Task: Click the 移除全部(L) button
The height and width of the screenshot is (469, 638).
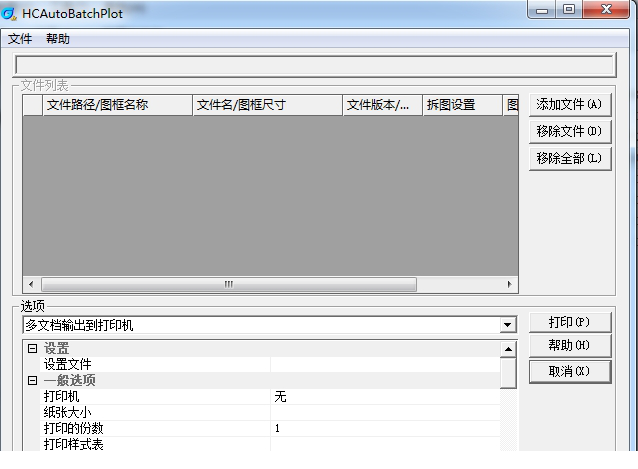Action: pos(570,159)
